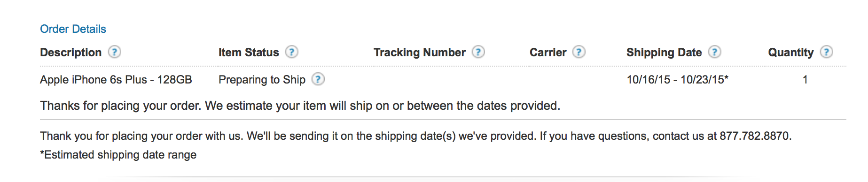This screenshot has width=868, height=182.
Task: Select the Item Status column header
Action: pos(249,52)
